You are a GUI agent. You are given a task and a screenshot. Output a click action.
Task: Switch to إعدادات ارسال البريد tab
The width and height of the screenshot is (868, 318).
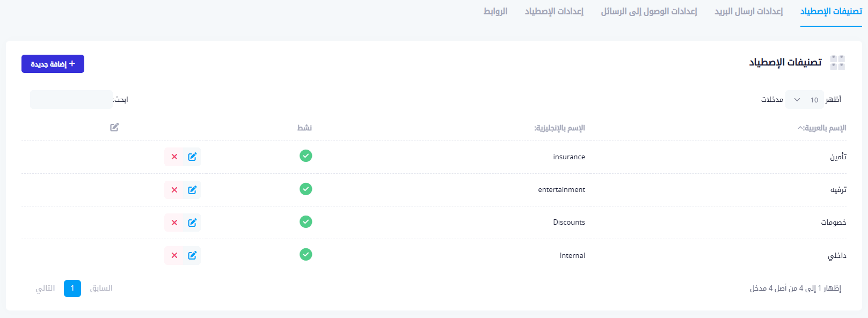click(x=748, y=11)
